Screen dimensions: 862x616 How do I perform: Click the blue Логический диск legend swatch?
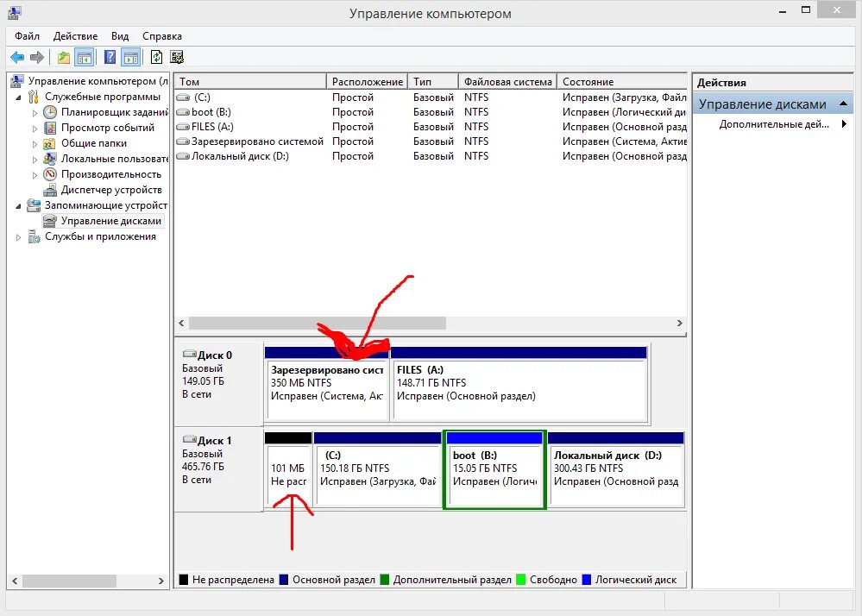pos(587,580)
